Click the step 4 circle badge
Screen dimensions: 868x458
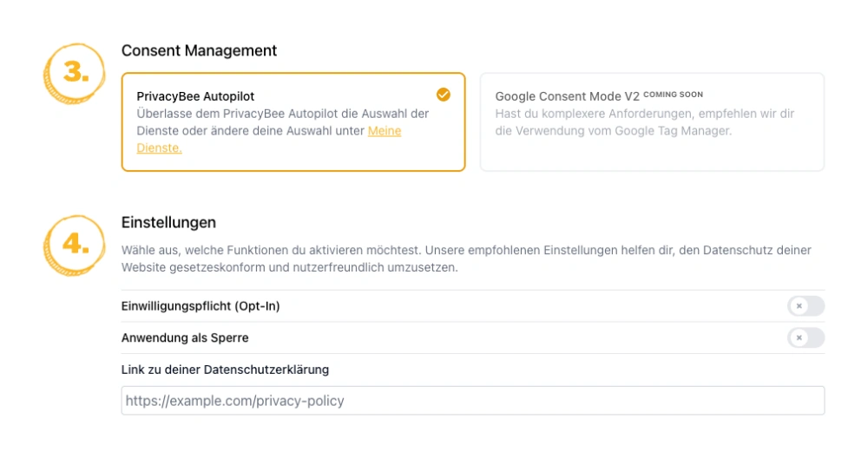click(x=74, y=245)
